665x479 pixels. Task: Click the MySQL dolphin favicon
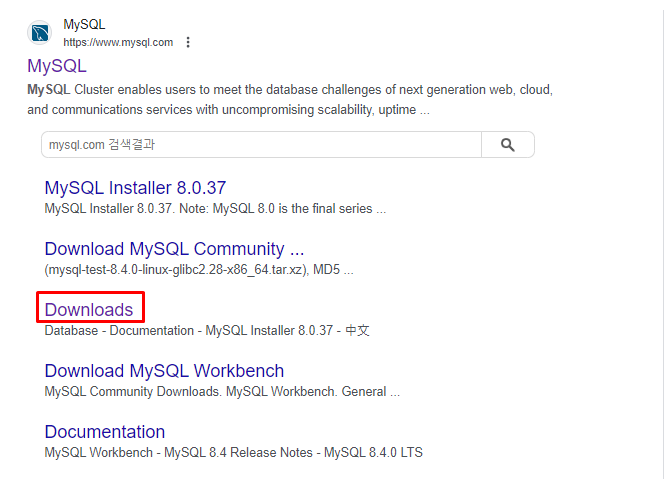pyautogui.click(x=39, y=33)
